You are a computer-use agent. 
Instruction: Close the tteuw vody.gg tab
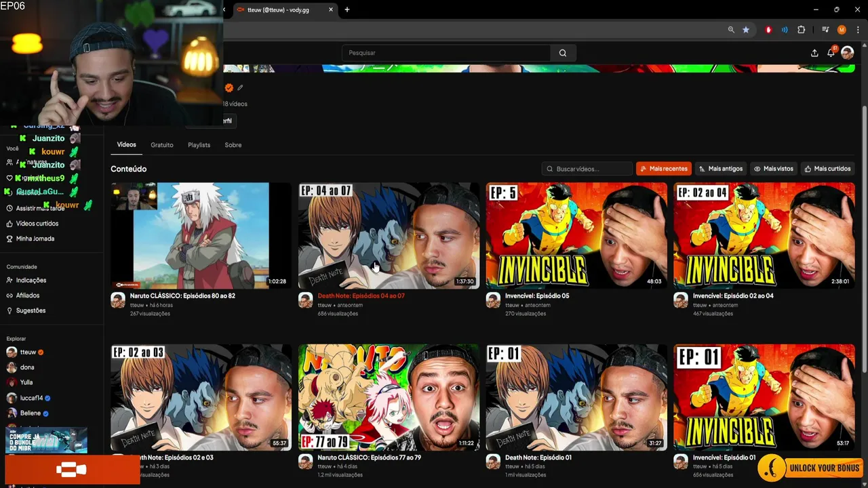click(x=331, y=9)
